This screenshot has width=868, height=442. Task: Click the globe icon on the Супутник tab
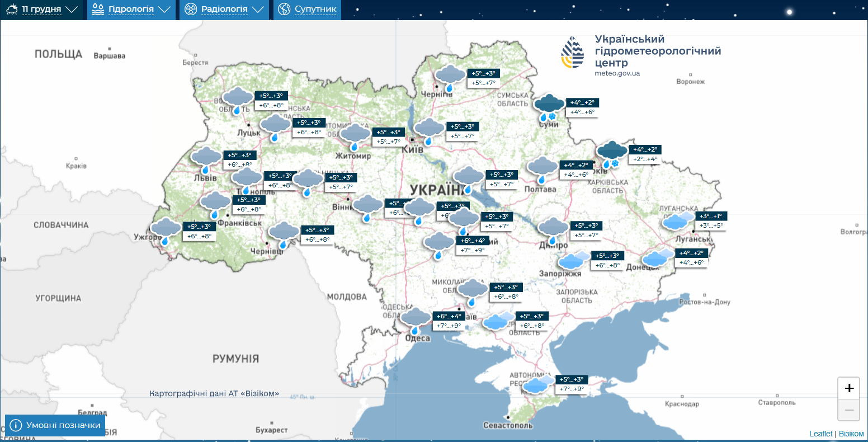(285, 10)
